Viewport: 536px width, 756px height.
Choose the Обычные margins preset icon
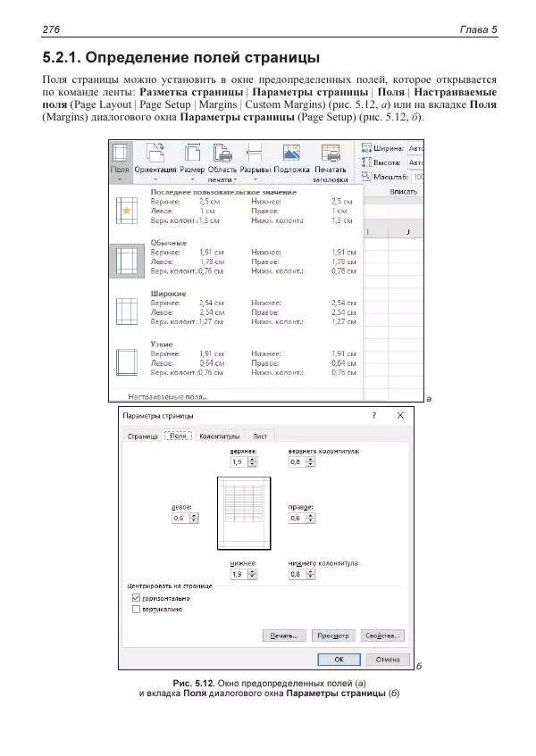121,262
